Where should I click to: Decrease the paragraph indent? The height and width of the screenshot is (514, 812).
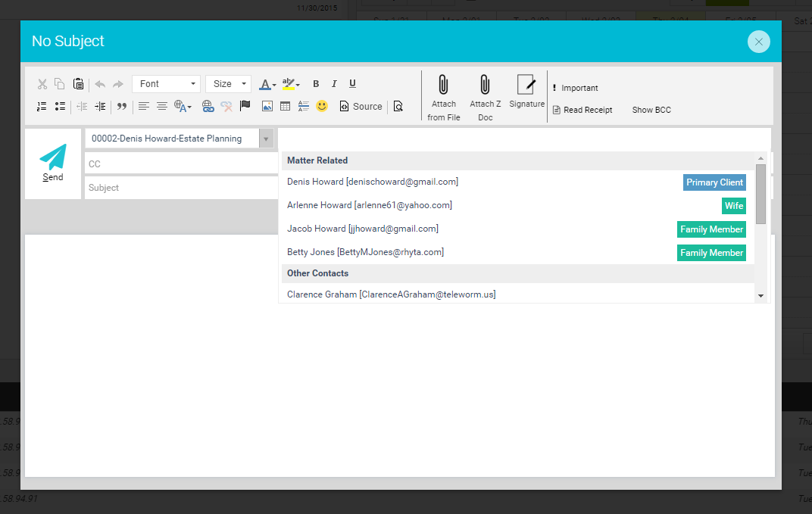click(x=82, y=107)
